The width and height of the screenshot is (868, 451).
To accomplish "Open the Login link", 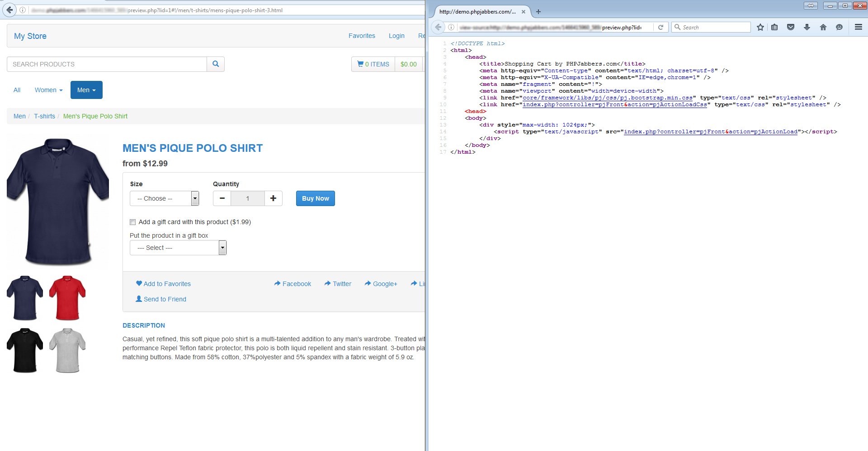I will coord(396,36).
